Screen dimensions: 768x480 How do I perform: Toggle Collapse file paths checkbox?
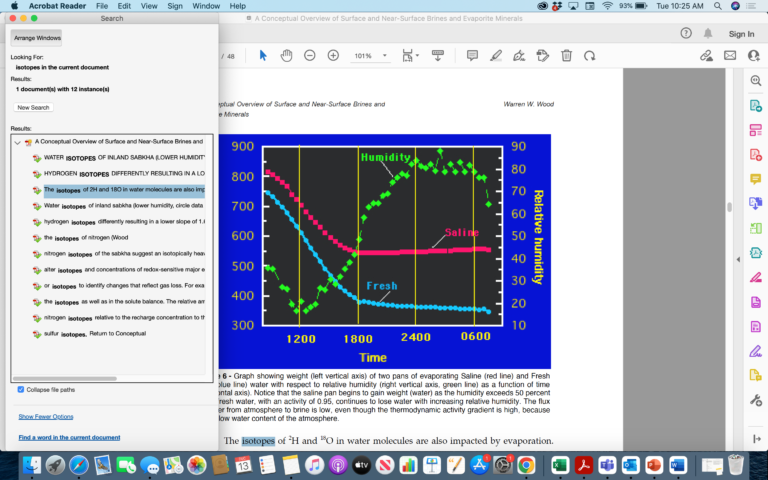[x=21, y=389]
